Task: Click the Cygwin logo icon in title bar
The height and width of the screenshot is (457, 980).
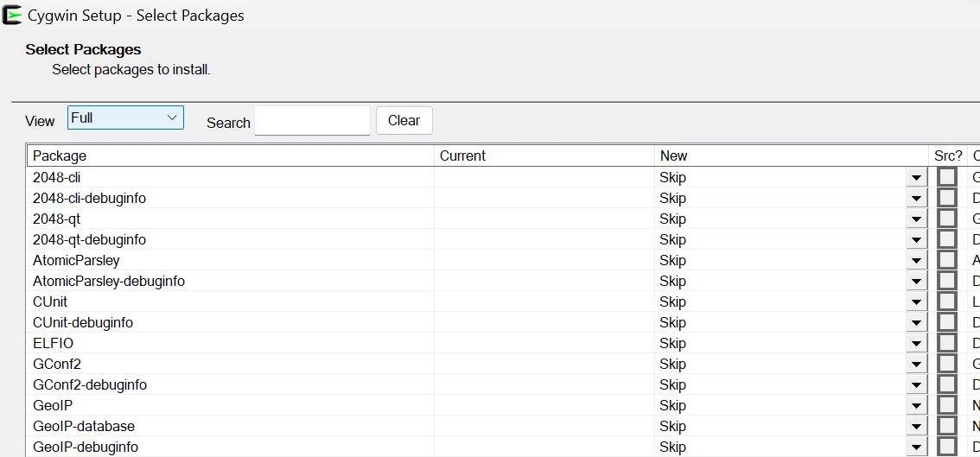Action: 12,15
